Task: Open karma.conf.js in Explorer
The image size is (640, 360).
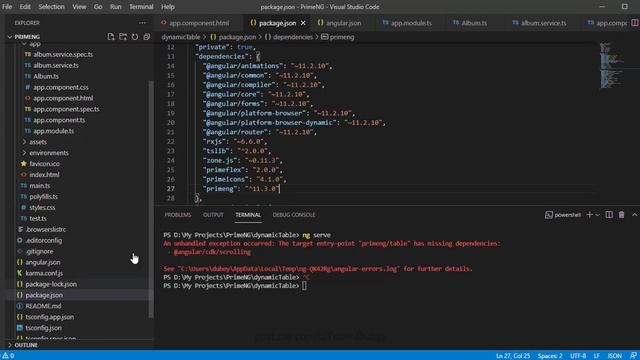Action: tap(44, 273)
